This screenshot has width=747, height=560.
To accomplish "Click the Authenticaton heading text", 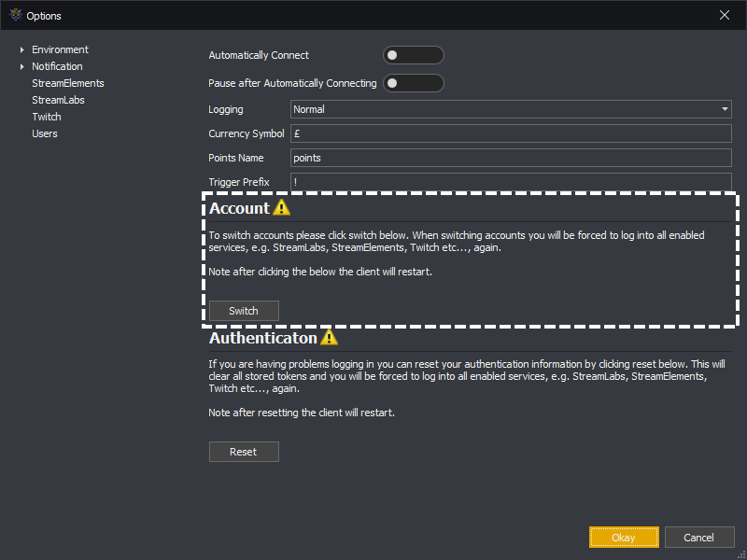I will (x=263, y=338).
